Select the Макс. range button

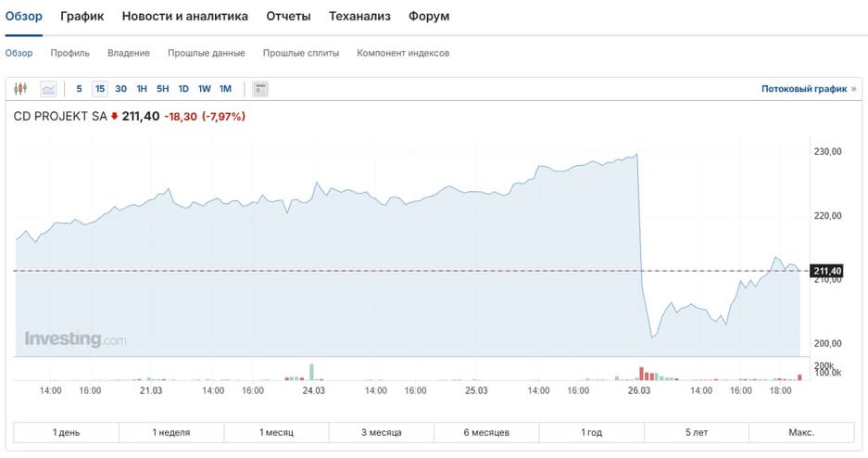point(801,433)
